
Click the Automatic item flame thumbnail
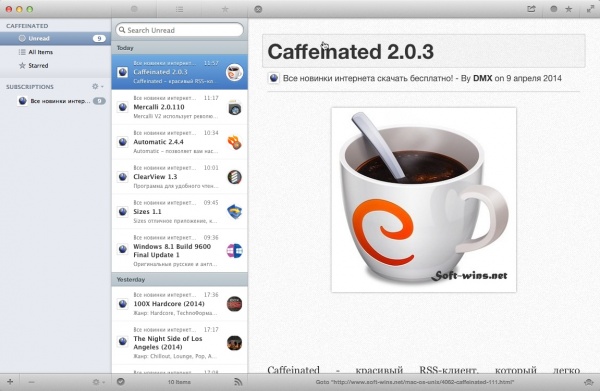pos(235,143)
